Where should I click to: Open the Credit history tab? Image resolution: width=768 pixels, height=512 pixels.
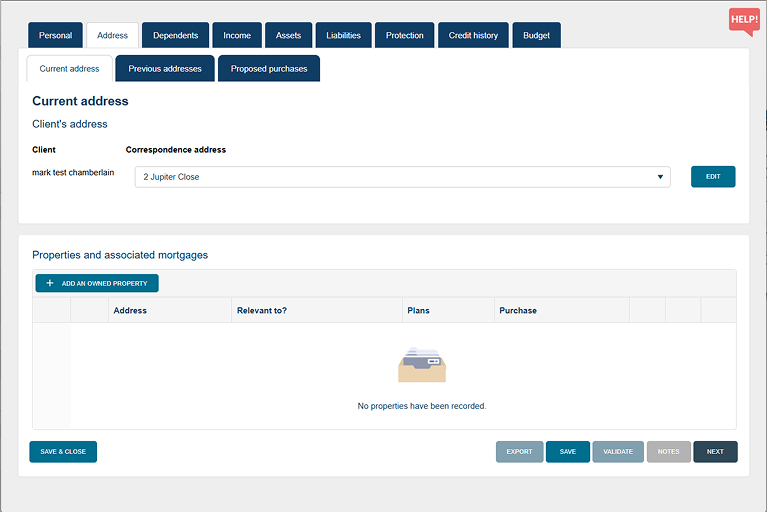click(473, 35)
